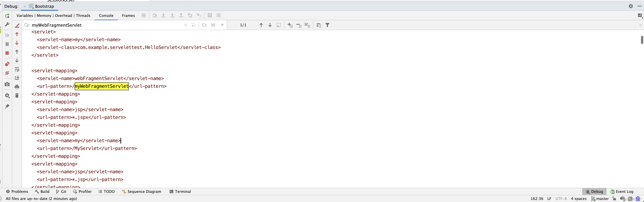Toggle whole words W search option
The width and height of the screenshot is (644, 202).
(213, 25)
